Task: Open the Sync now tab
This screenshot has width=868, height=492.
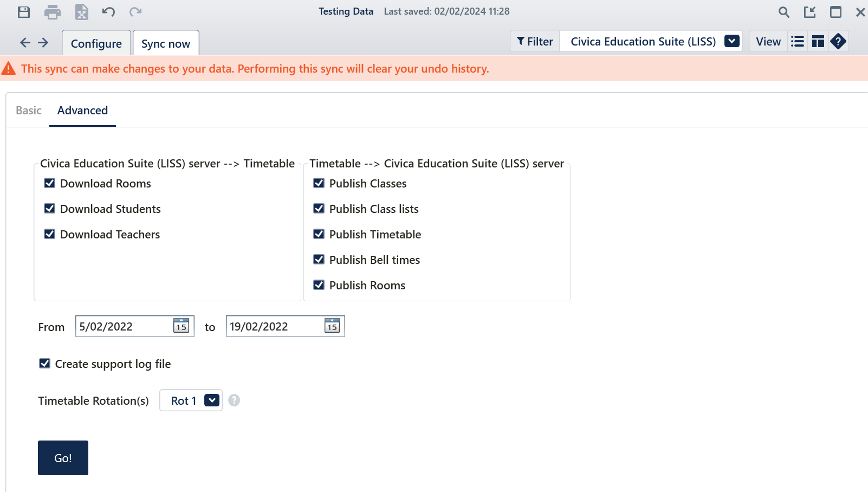Action: click(166, 43)
